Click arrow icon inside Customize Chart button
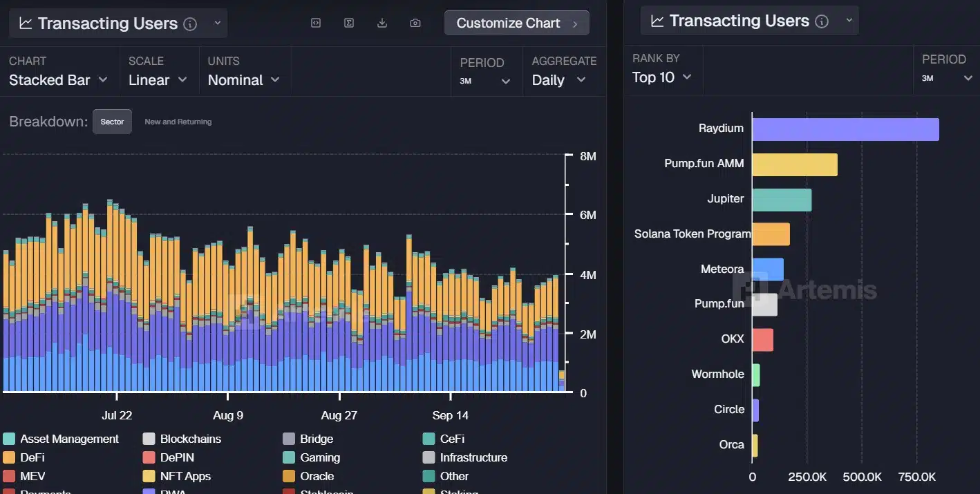Screen dimensions: 980x494 coord(575,23)
